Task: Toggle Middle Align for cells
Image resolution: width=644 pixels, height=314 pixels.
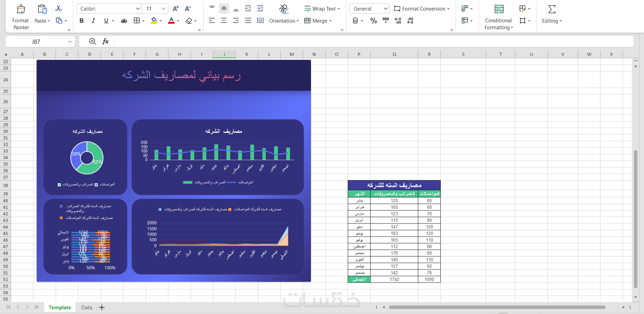Action: click(x=224, y=9)
